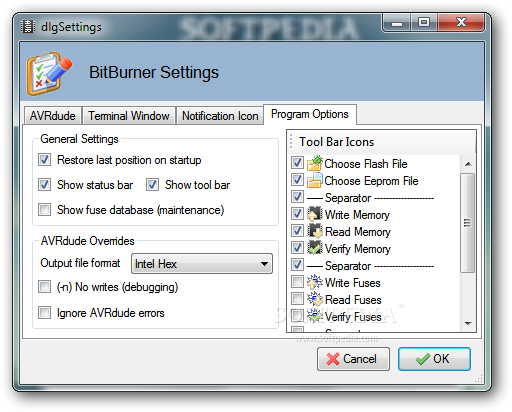Click the Read Memory chip icon
This screenshot has width=512, height=412.
click(x=315, y=231)
